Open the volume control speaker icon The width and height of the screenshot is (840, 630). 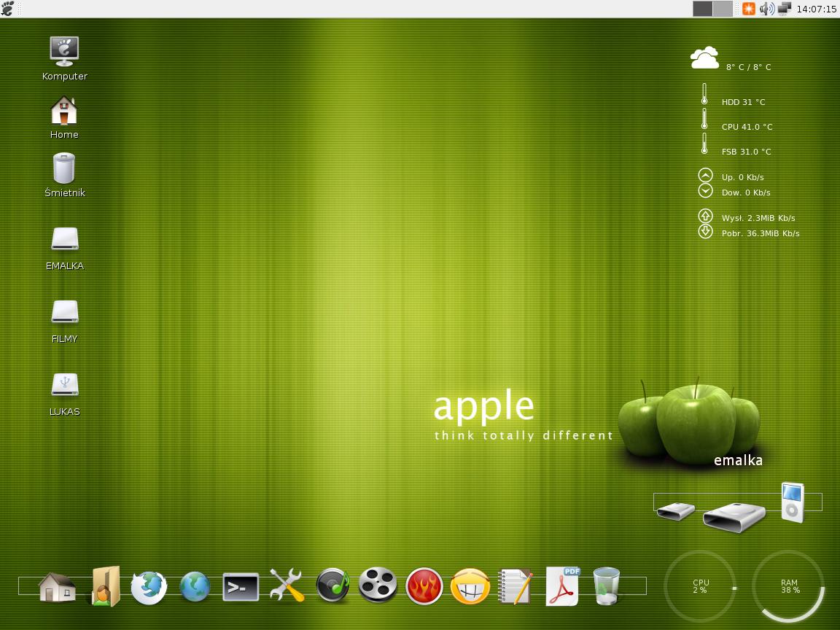[766, 9]
